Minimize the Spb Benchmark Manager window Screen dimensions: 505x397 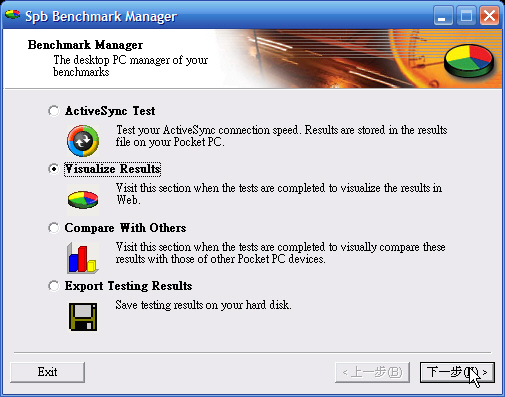(443, 15)
